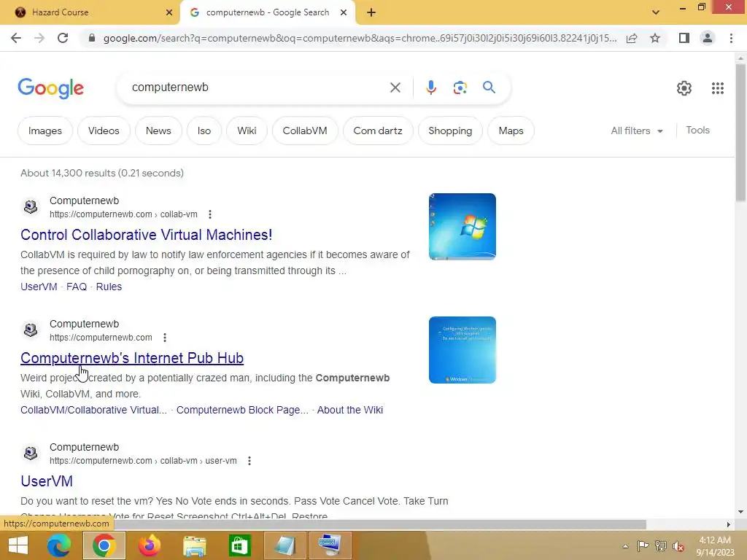
Task: View site info via padlock icon
Action: pyautogui.click(x=92, y=38)
